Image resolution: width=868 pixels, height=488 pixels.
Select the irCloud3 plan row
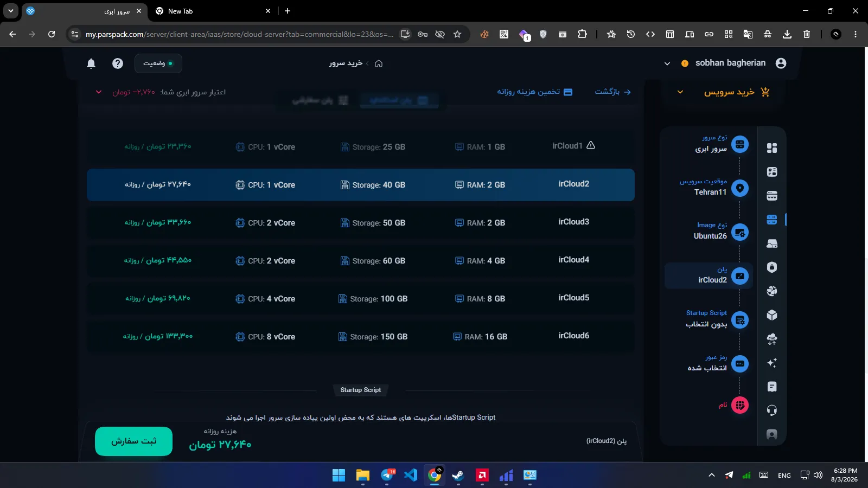coord(361,223)
